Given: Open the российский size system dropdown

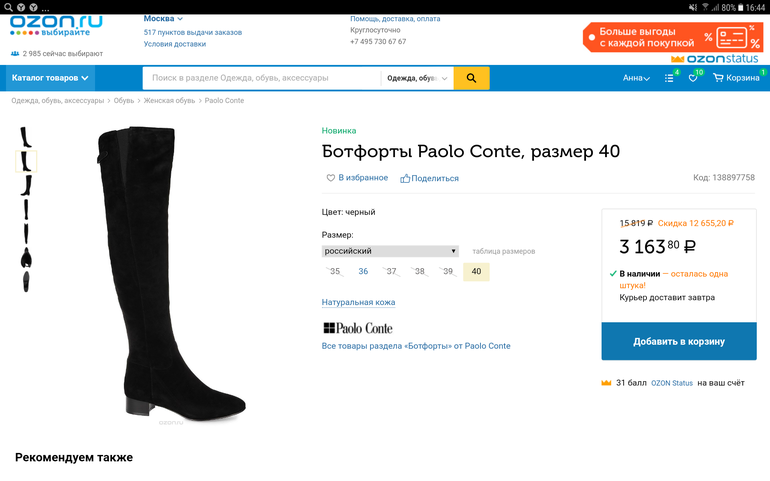Looking at the screenshot, I should point(390,251).
